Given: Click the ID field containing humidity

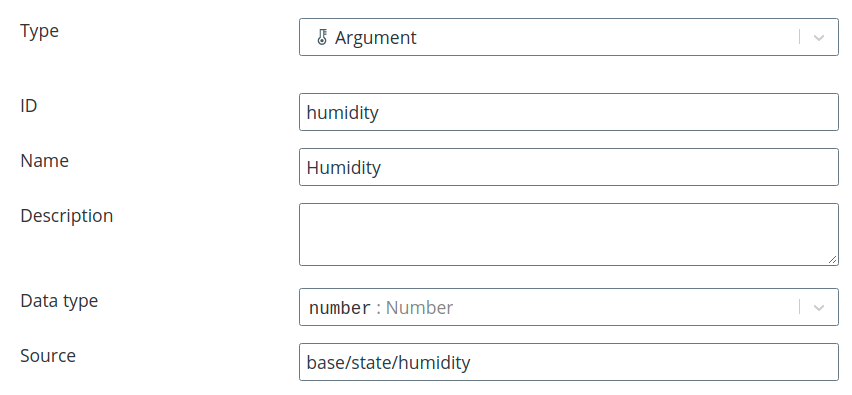Looking at the screenshot, I should [x=569, y=112].
